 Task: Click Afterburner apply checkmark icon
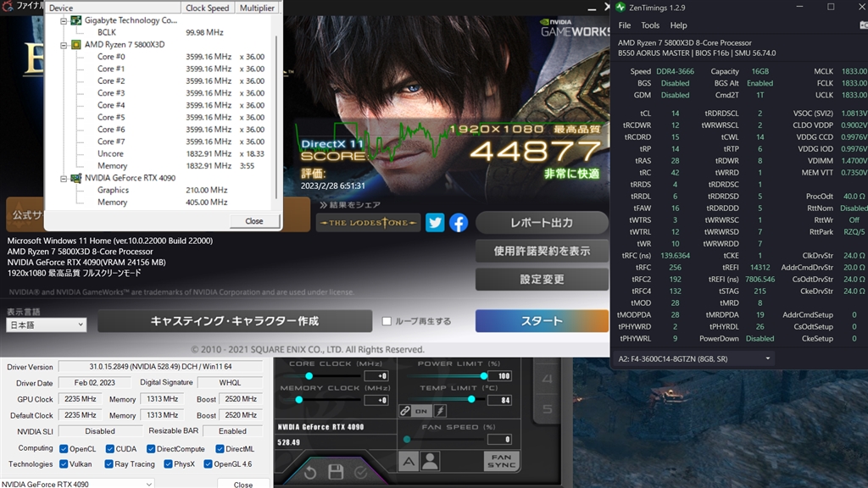click(x=360, y=473)
